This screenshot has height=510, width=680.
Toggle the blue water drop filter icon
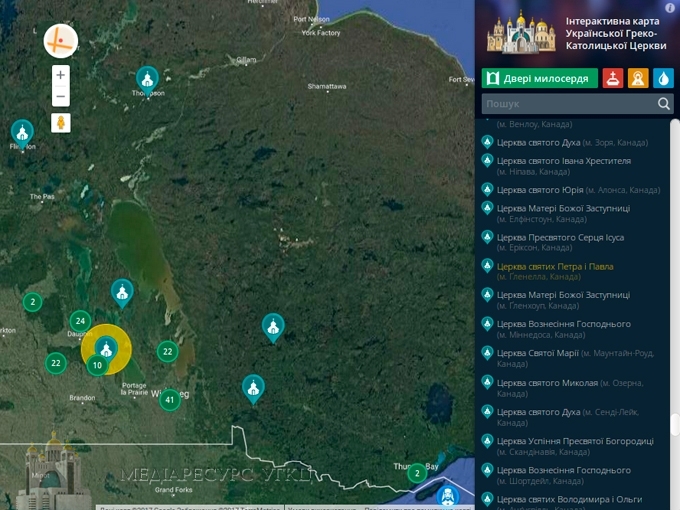(x=663, y=78)
